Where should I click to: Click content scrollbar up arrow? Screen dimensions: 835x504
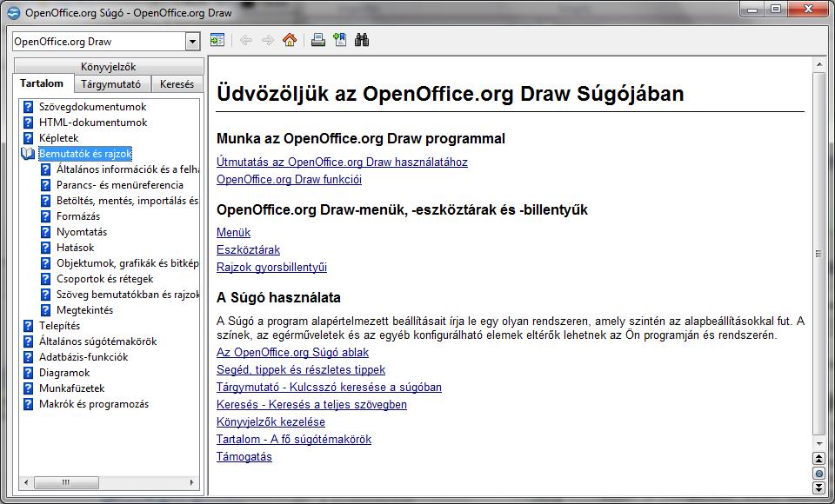[x=818, y=65]
